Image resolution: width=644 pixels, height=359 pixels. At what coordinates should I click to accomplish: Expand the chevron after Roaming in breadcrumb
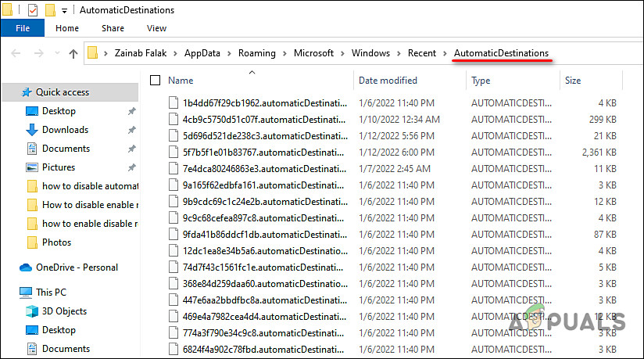pyautogui.click(x=284, y=53)
